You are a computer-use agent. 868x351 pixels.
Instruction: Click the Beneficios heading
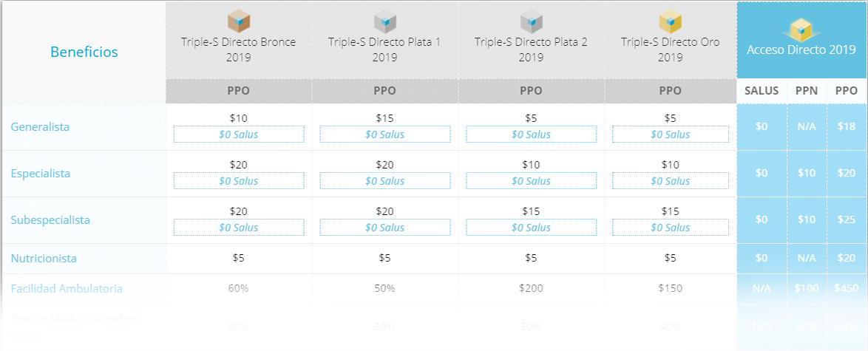pos(84,52)
